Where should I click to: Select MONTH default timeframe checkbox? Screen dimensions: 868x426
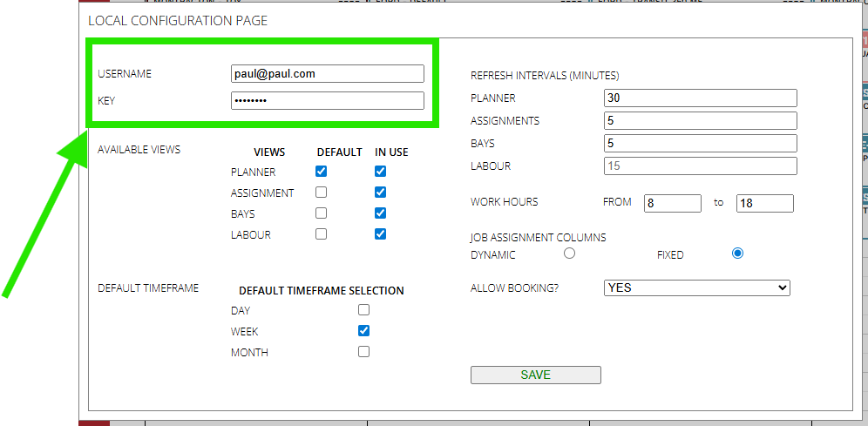363,352
